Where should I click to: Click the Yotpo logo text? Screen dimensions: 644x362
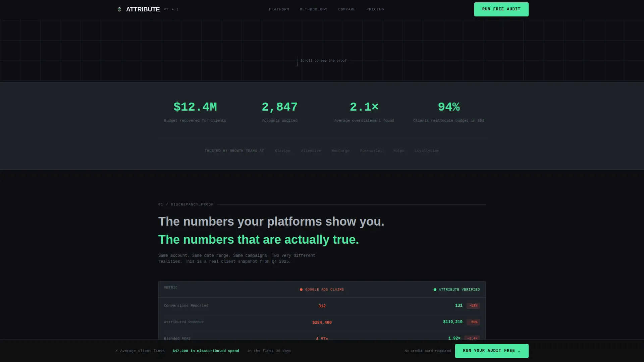[x=398, y=151]
